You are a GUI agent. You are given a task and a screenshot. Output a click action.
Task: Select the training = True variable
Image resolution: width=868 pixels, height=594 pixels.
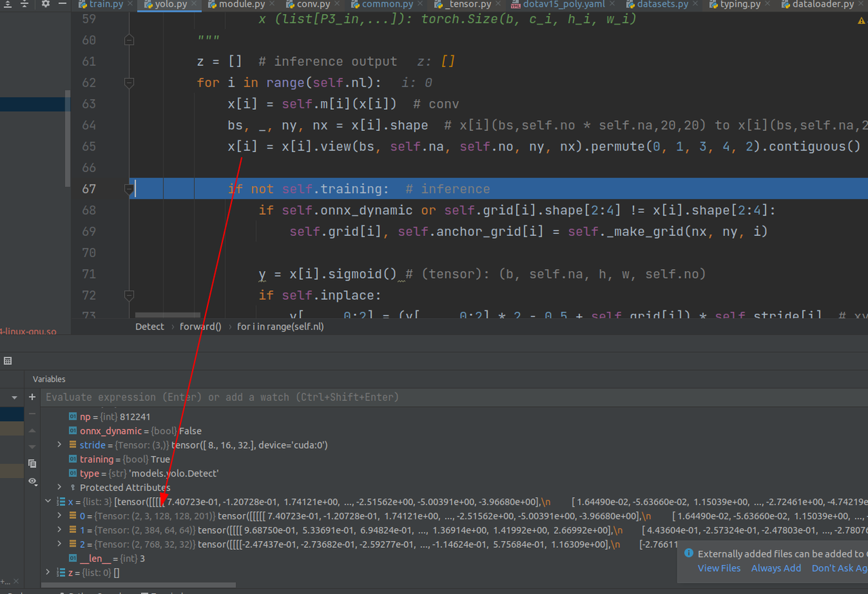tap(454, 459)
